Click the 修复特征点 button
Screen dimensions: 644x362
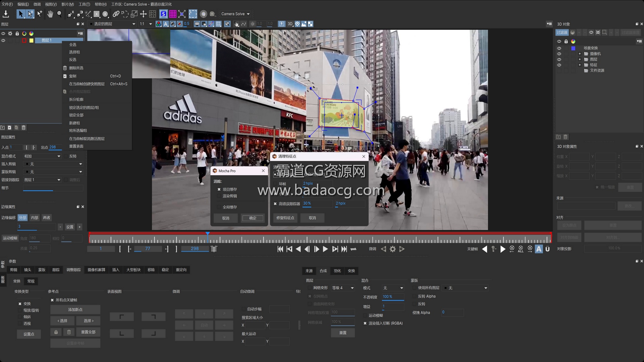pos(285,218)
